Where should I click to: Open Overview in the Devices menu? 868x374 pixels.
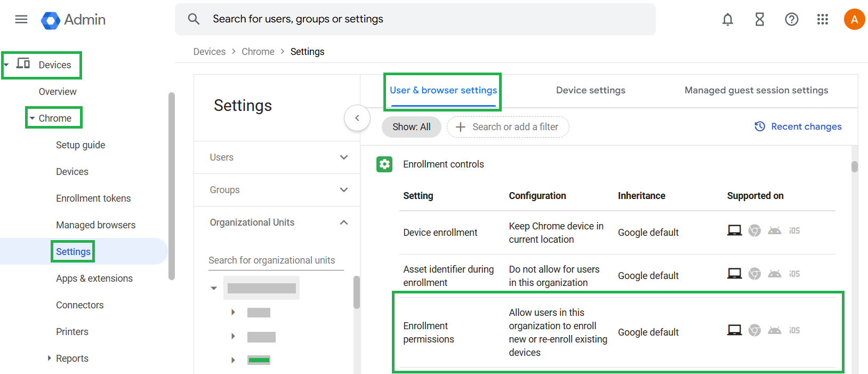tap(58, 92)
